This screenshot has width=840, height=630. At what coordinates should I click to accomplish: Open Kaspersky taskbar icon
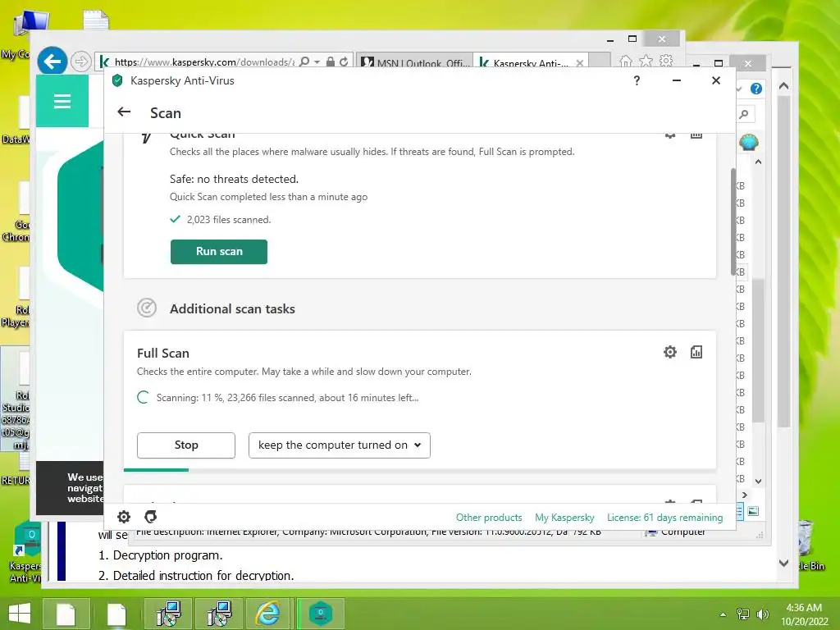pyautogui.click(x=321, y=614)
